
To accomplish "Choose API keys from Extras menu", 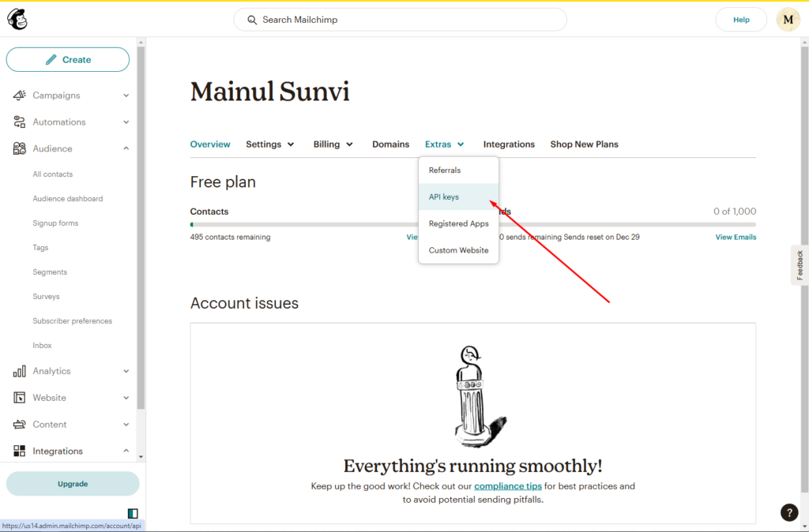I will (x=459, y=197).
